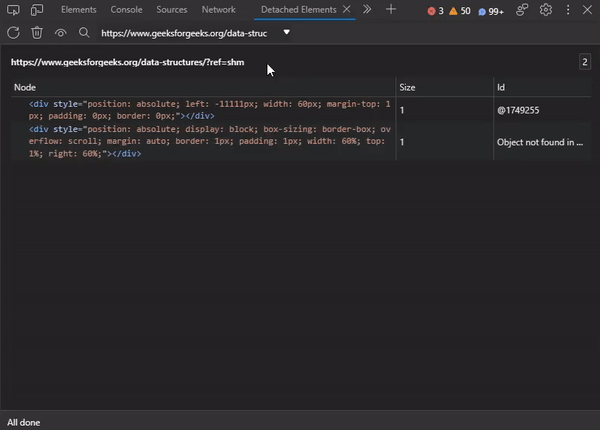Click the collect garbage trash icon
This screenshot has width=600, height=430.
[x=37, y=33]
